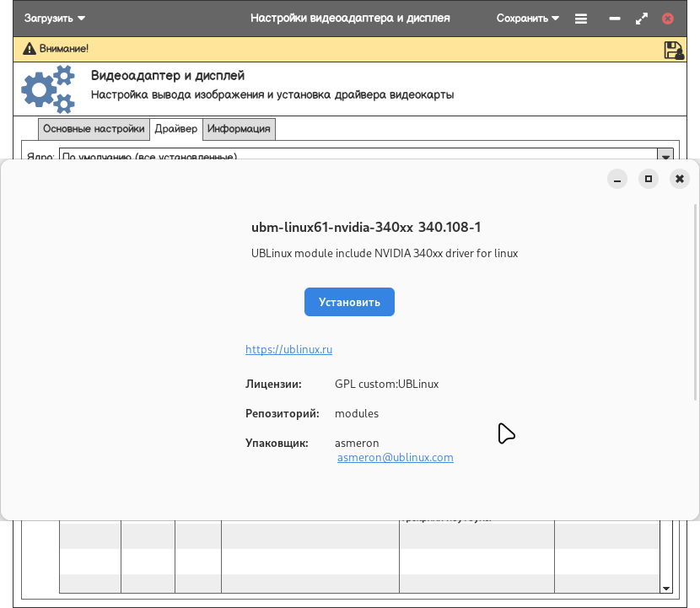Click the driver table scroll-down arrow

tap(666, 589)
